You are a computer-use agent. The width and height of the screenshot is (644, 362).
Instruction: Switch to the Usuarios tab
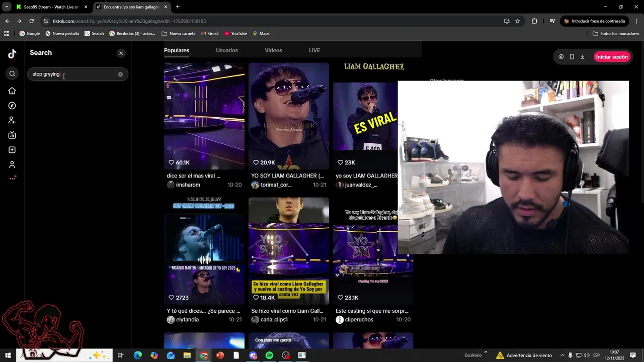pos(227,50)
